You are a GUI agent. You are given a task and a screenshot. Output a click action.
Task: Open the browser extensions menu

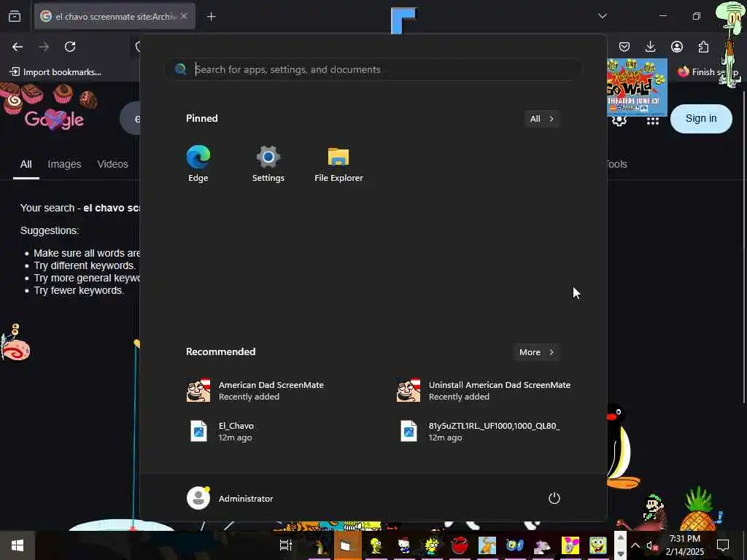coord(703,47)
